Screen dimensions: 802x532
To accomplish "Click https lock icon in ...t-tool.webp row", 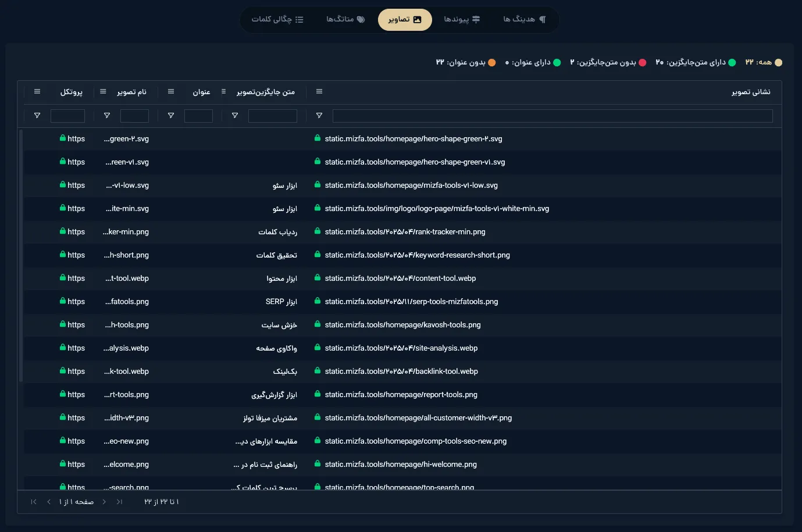I will [62, 278].
